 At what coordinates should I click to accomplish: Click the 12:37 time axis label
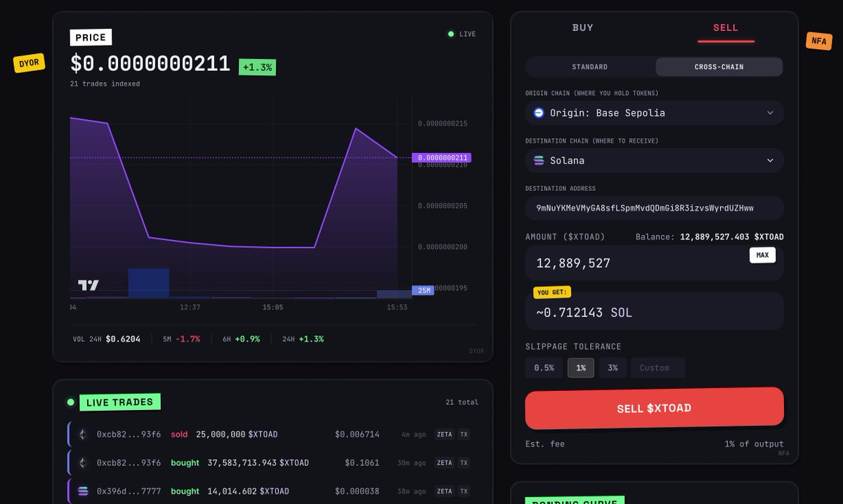[190, 307]
